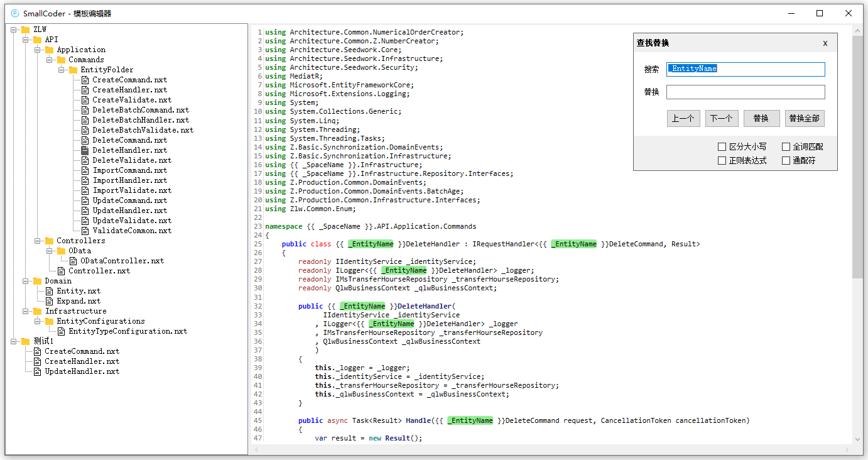Screen dimensions: 868x460
Task: Click the folder icon beside 测试1
Action: 26,341
